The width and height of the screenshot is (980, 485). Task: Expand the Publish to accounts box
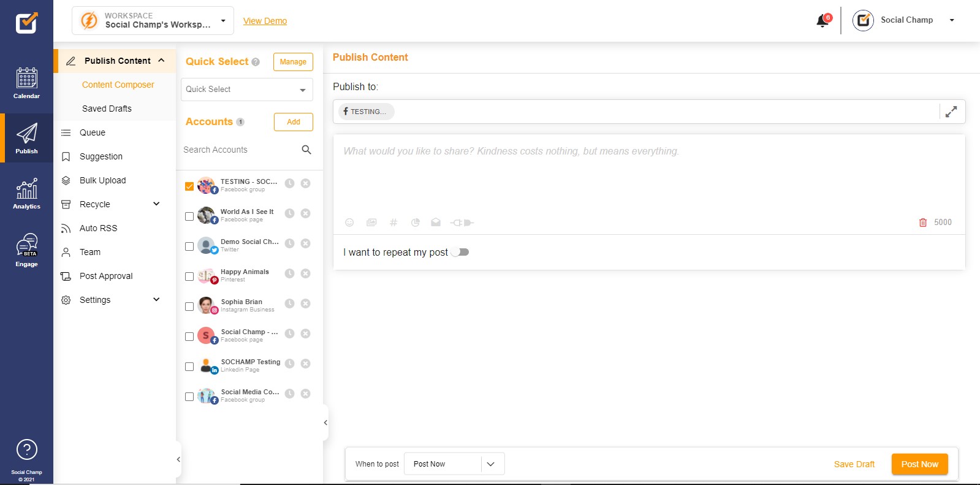(x=951, y=112)
